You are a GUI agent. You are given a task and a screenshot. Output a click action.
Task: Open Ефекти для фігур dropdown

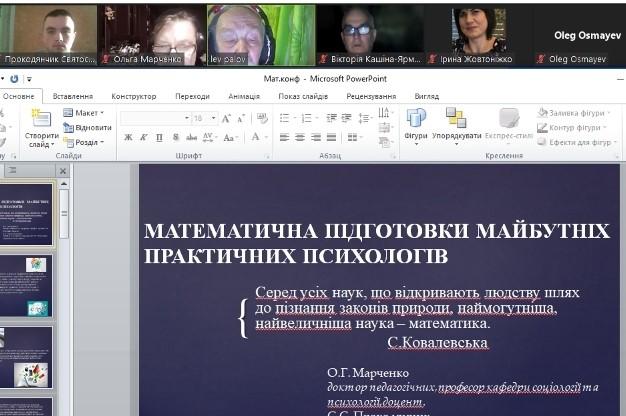(x=577, y=142)
